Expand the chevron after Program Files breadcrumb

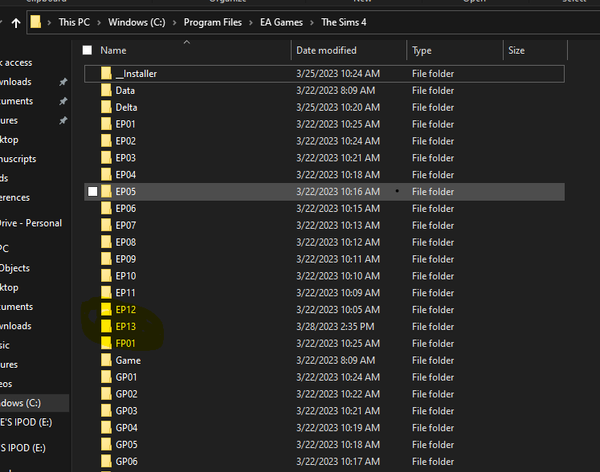click(251, 23)
